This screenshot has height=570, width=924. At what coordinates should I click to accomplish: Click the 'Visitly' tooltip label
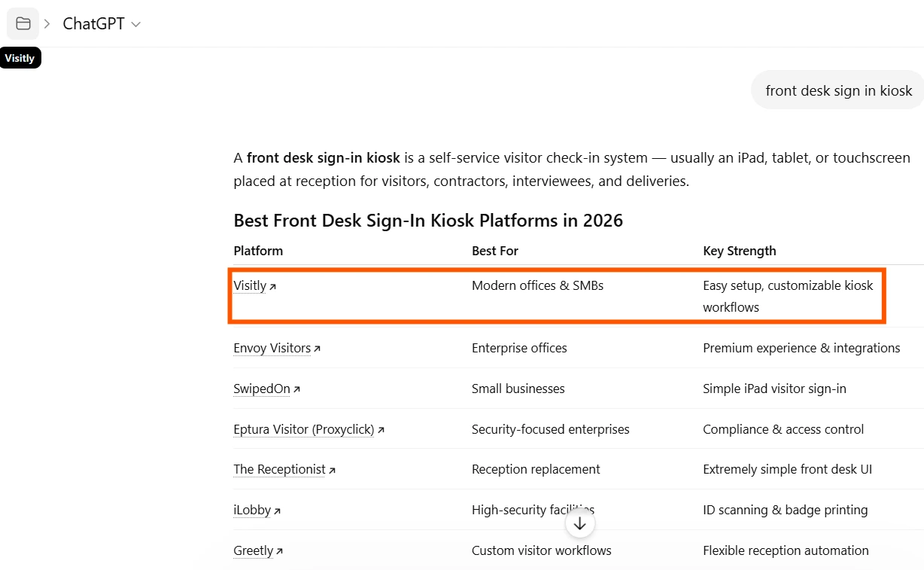point(20,58)
